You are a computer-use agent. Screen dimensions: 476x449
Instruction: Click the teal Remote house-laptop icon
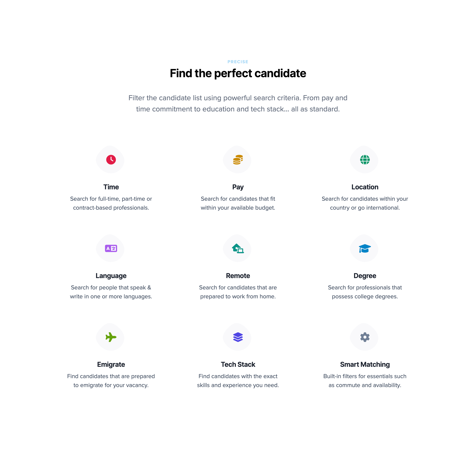[238, 248]
